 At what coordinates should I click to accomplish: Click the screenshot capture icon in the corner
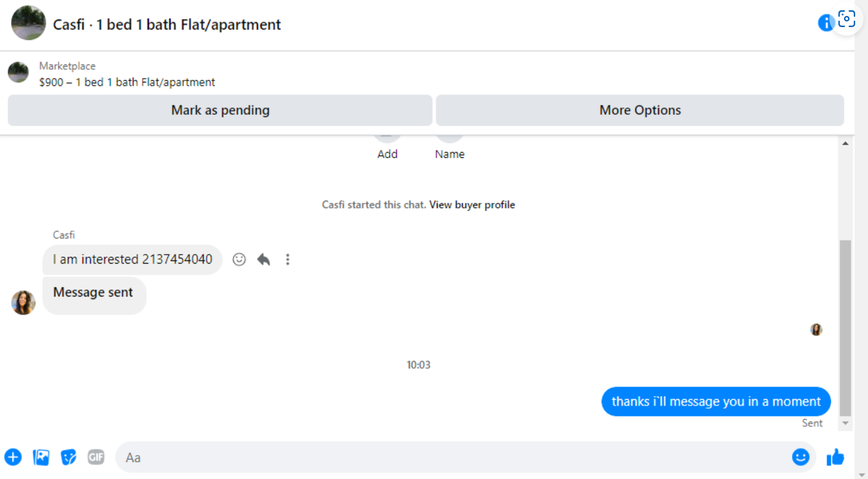pos(846,19)
